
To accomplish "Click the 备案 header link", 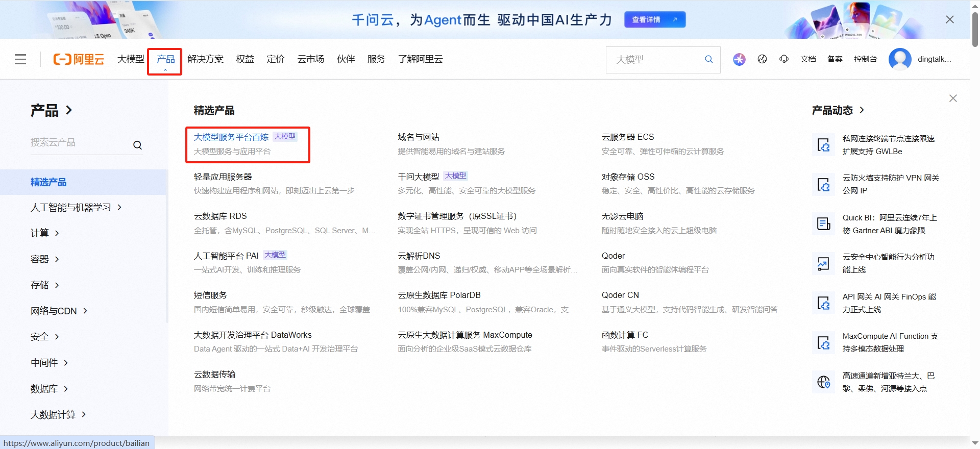I will click(x=835, y=59).
